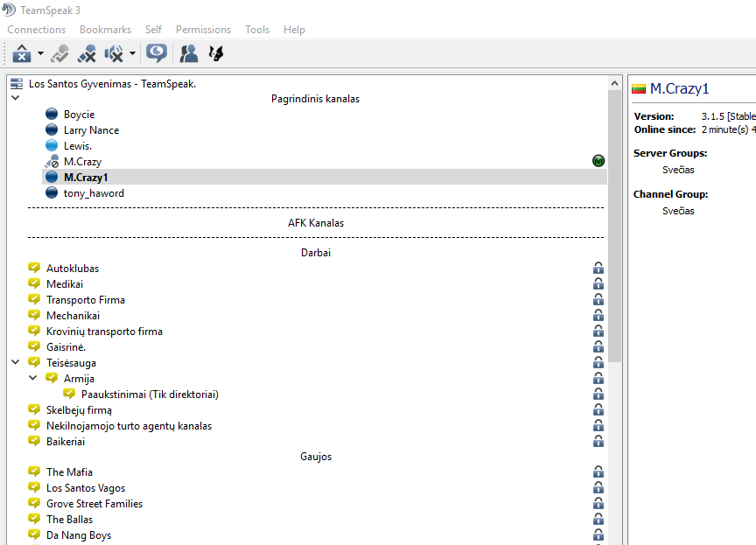
Task: Open the Self menu
Action: click(153, 30)
